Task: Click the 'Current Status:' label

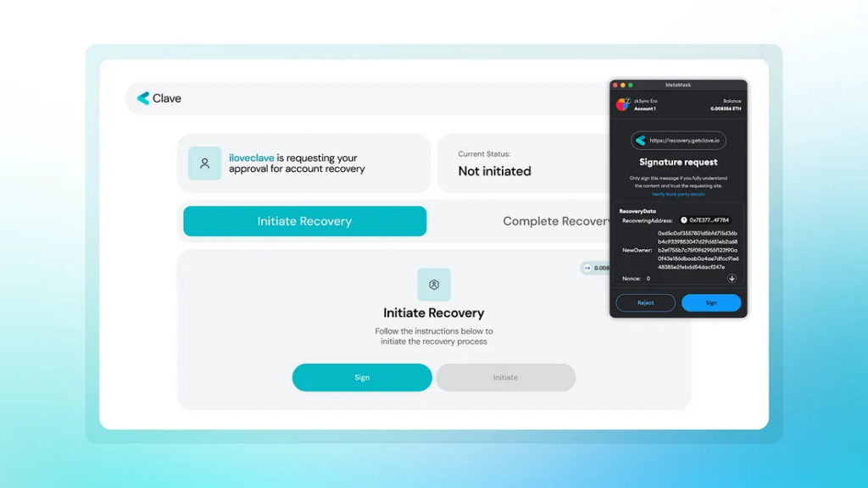Action: click(484, 154)
